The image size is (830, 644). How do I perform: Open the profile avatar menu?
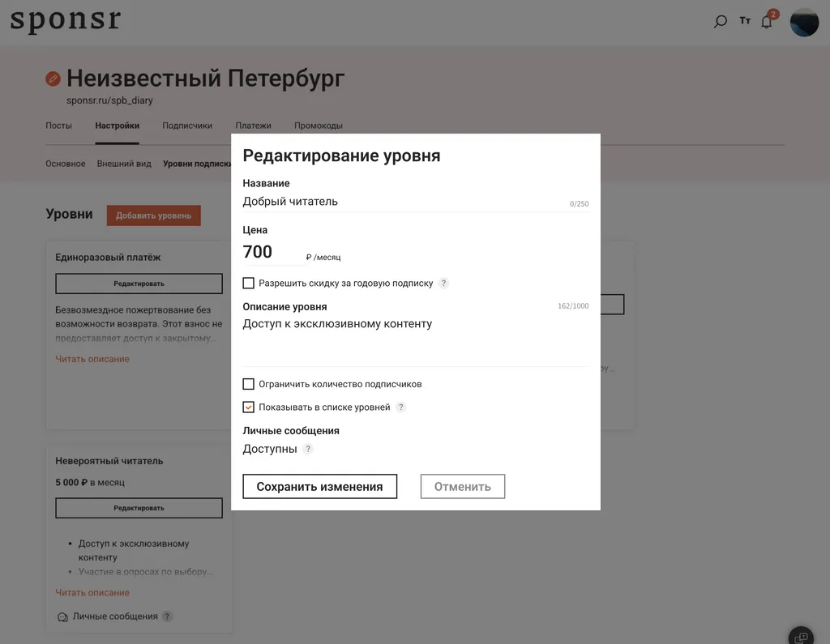pyautogui.click(x=803, y=22)
